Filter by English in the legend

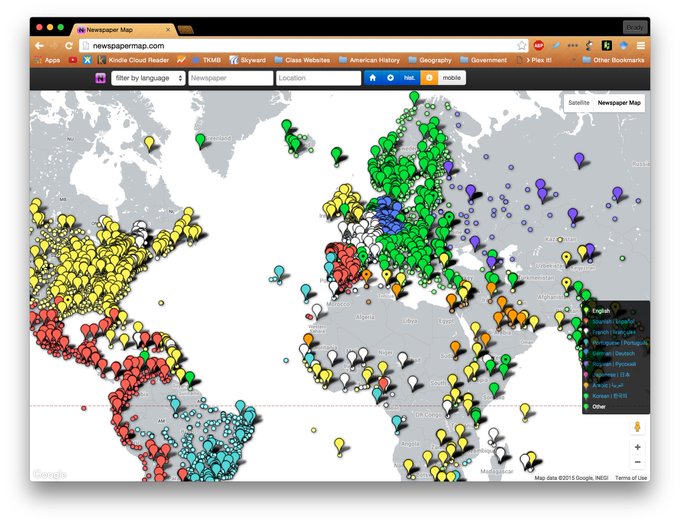[600, 310]
